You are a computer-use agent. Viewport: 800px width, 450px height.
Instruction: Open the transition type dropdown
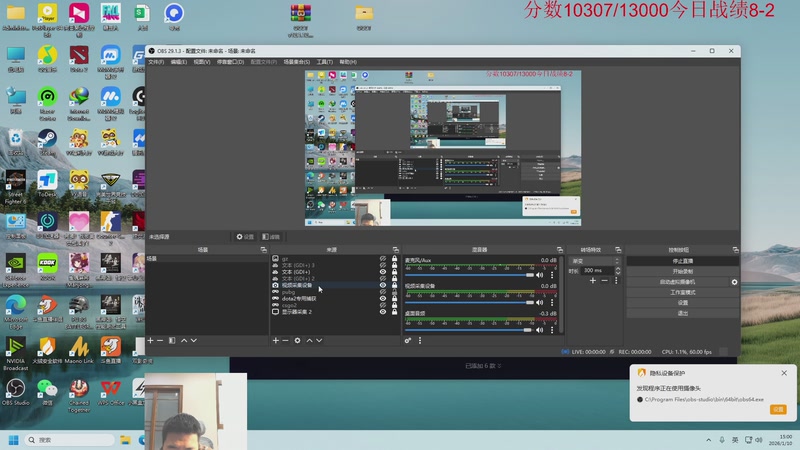tap(595, 261)
